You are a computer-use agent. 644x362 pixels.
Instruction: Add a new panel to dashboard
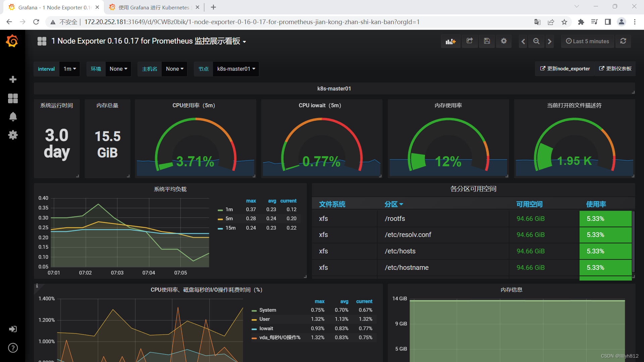[x=450, y=41]
